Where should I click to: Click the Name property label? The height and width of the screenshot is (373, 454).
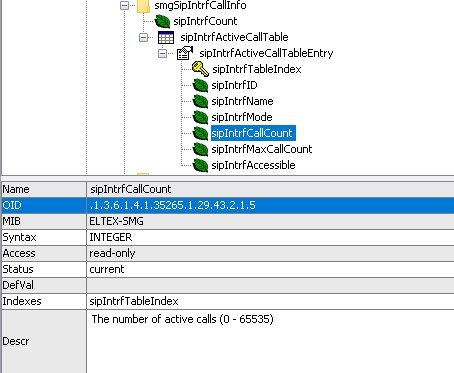16,189
